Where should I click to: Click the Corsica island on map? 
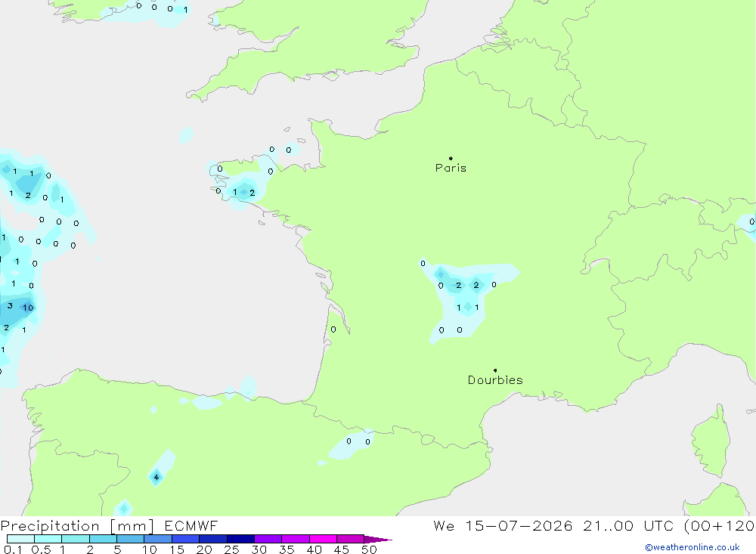point(711,443)
